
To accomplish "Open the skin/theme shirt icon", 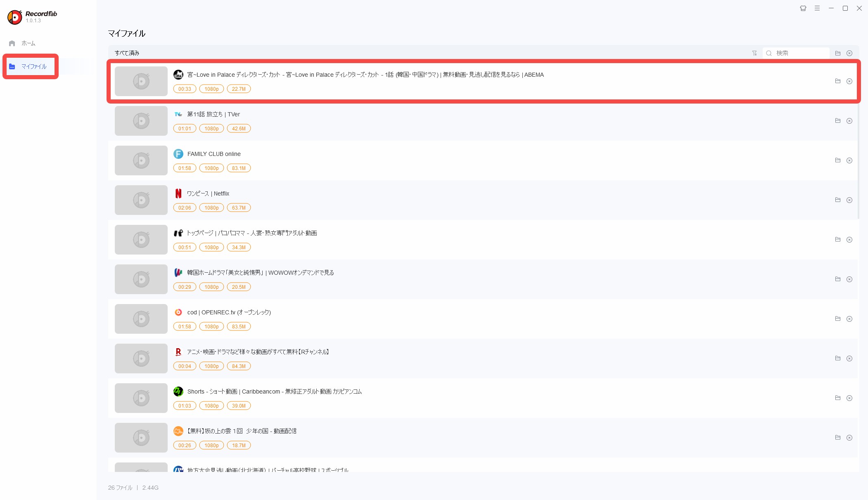I will tap(803, 8).
